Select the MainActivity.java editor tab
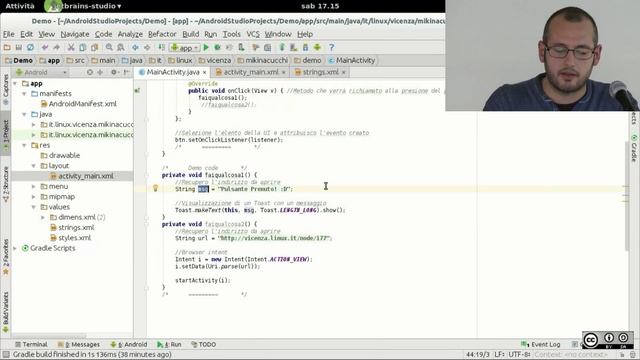Viewport: 640px width, 360px height. 173,72
